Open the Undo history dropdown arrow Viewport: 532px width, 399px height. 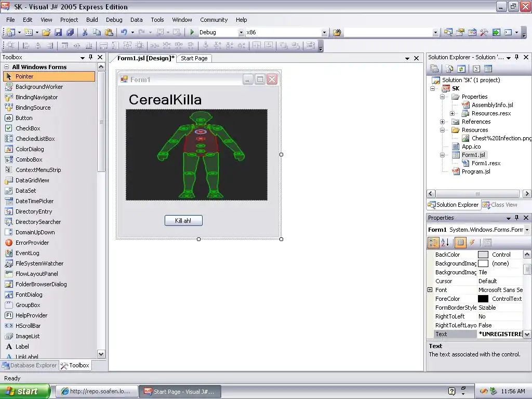coord(132,33)
